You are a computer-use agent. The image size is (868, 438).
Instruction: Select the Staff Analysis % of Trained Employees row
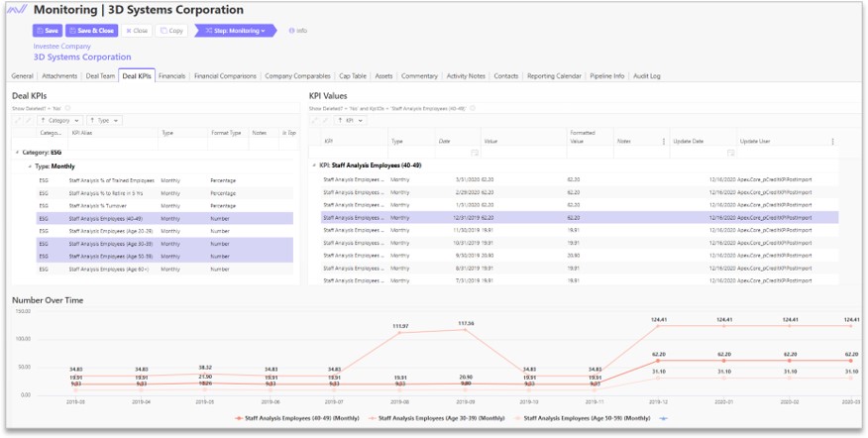click(x=164, y=180)
